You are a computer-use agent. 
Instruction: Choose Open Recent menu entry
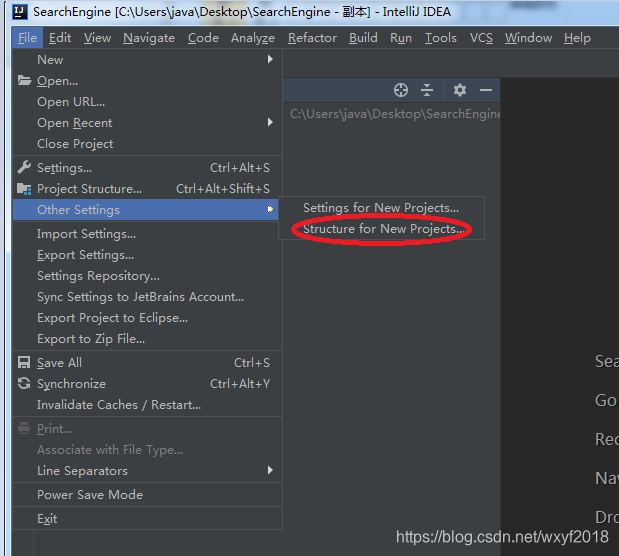tap(147, 122)
